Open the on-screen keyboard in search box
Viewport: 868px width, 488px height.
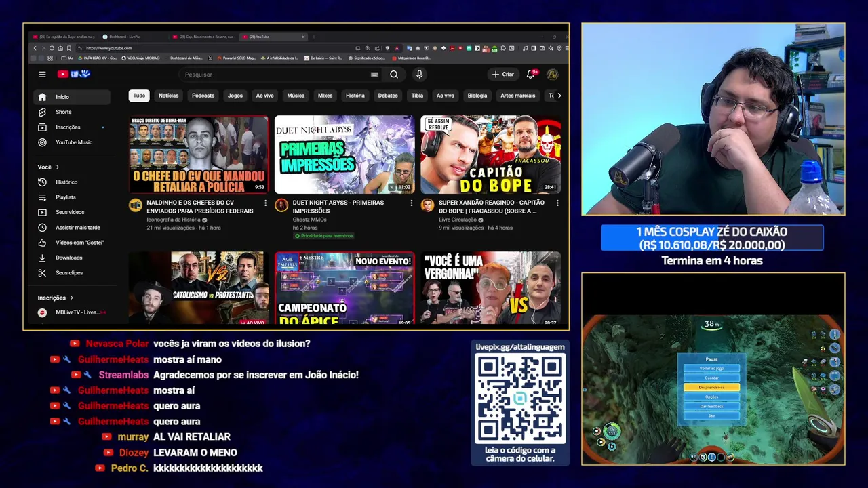[374, 75]
